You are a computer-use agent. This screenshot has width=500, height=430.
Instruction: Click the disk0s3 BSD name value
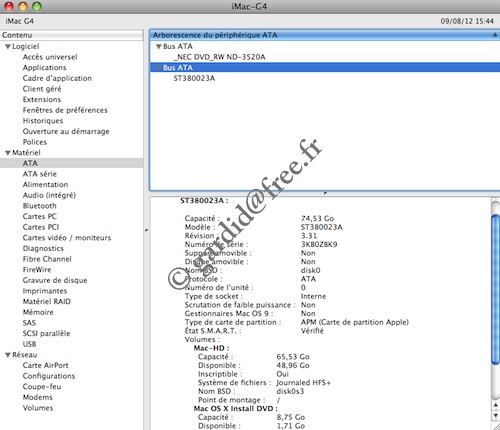pyautogui.click(x=290, y=391)
